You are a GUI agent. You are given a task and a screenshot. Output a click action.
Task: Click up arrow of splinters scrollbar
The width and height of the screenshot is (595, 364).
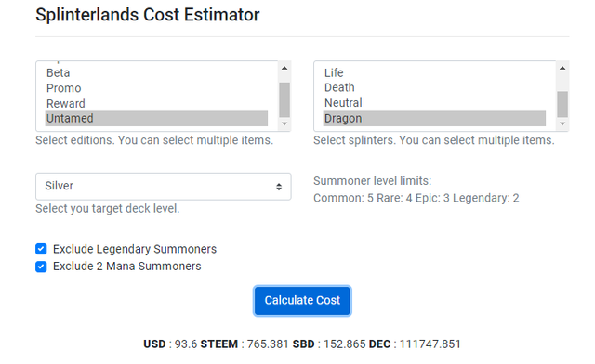pos(562,69)
